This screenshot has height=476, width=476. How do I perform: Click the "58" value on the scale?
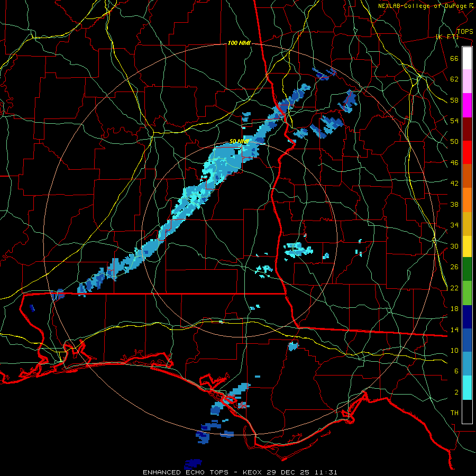[454, 100]
